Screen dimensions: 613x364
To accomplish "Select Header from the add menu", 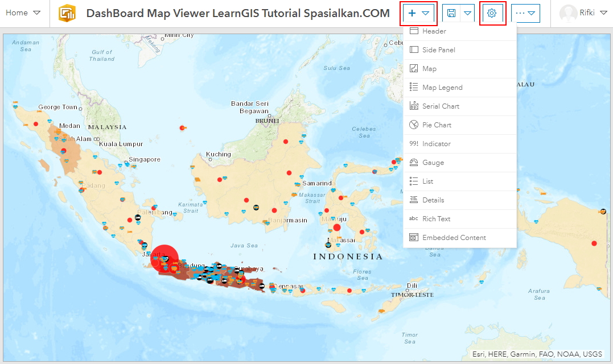I will tap(460, 31).
